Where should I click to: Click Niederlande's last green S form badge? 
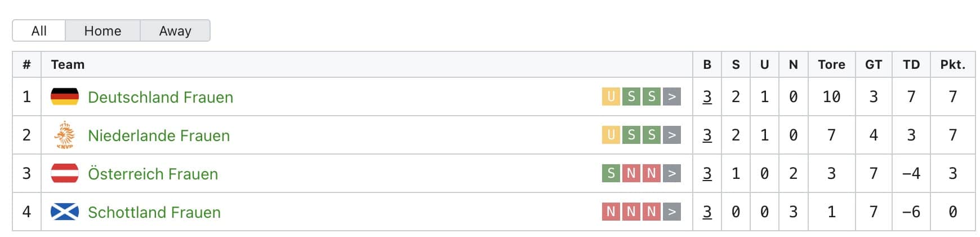coord(652,135)
